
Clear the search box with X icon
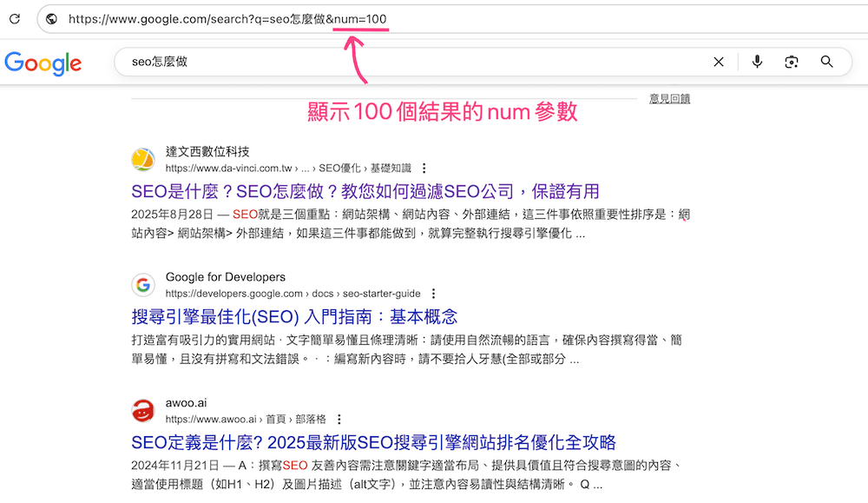click(x=719, y=62)
